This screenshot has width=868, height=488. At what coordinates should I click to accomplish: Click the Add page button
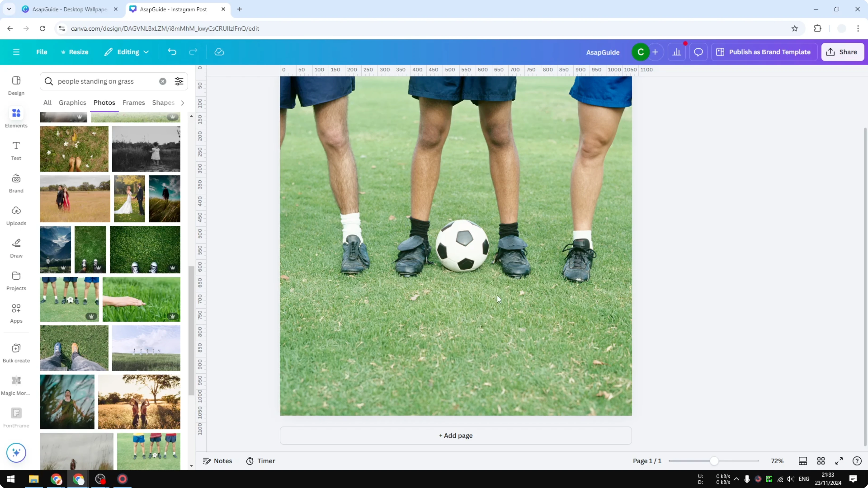tap(455, 435)
